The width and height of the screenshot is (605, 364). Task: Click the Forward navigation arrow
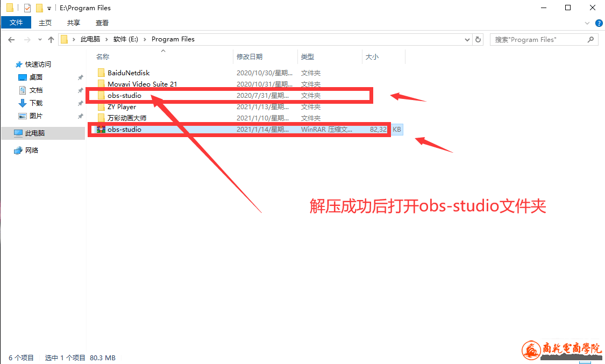coord(27,39)
